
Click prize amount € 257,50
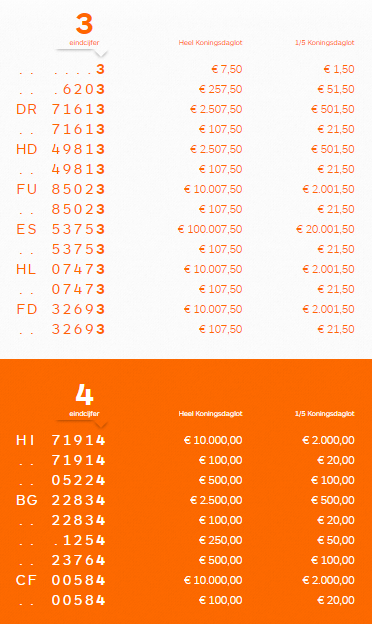[x=220, y=89]
